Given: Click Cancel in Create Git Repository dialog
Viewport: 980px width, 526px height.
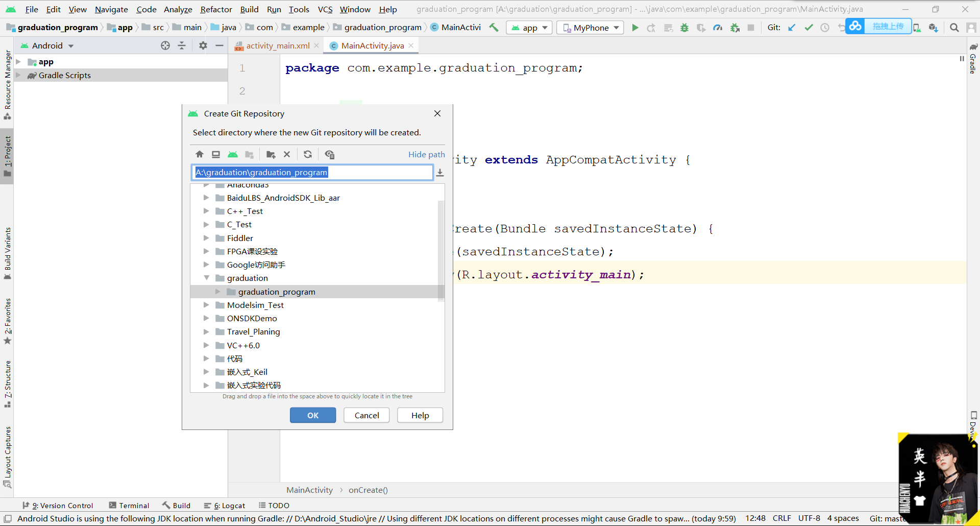Looking at the screenshot, I should tap(366, 415).
